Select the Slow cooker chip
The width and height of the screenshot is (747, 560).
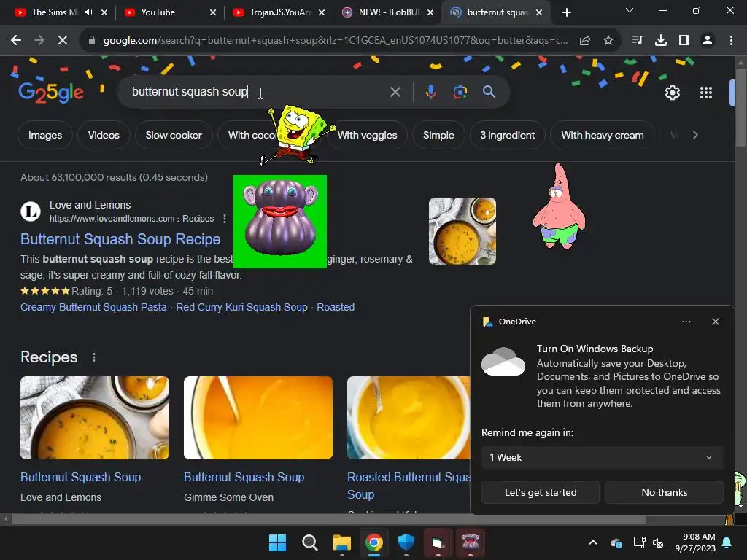(174, 135)
